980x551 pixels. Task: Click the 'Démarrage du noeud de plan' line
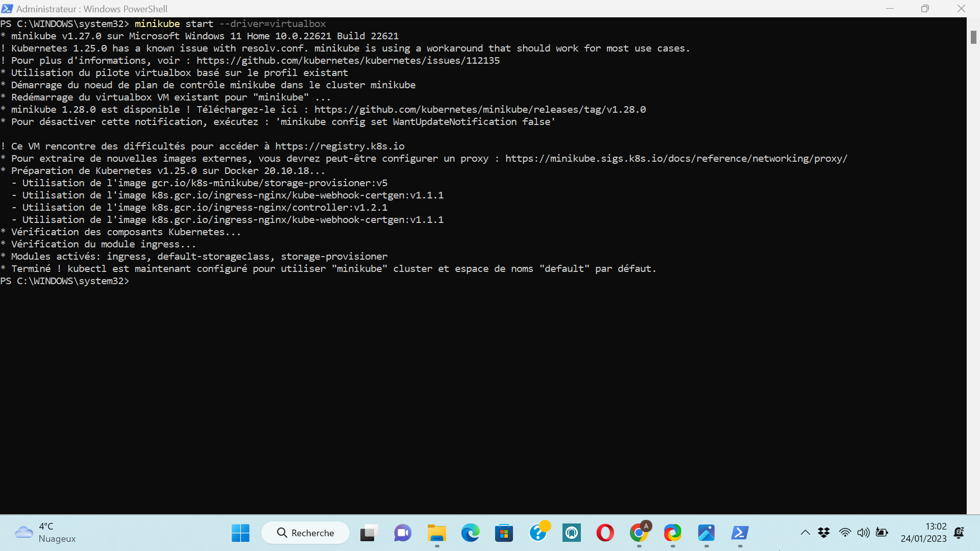[208, 85]
